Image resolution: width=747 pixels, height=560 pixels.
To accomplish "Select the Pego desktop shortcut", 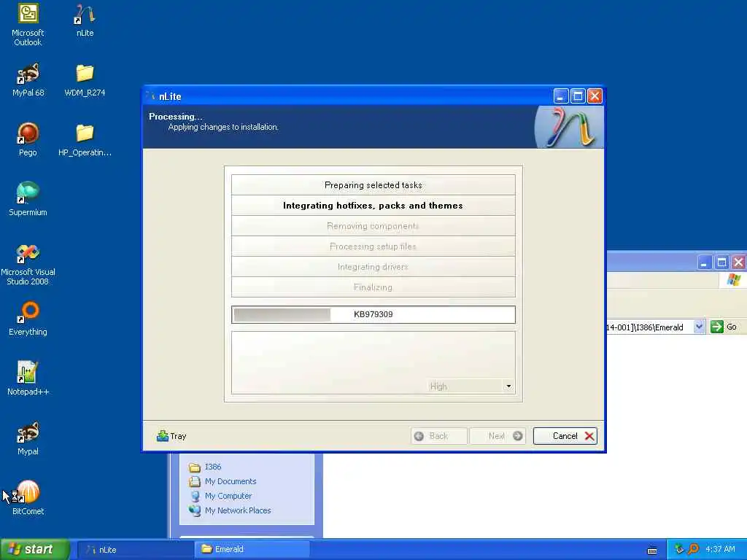I will point(28,140).
